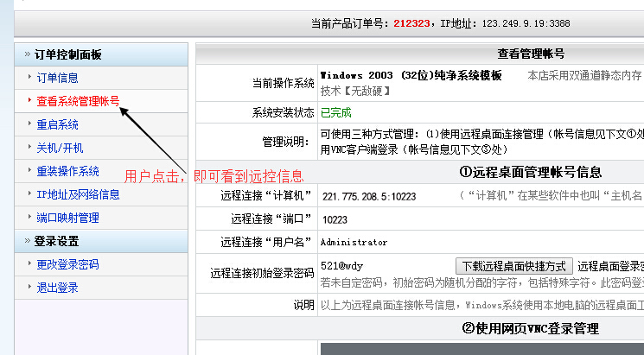644x355 pixels.
Task: Go to 端口映射管理
Action: 68,218
